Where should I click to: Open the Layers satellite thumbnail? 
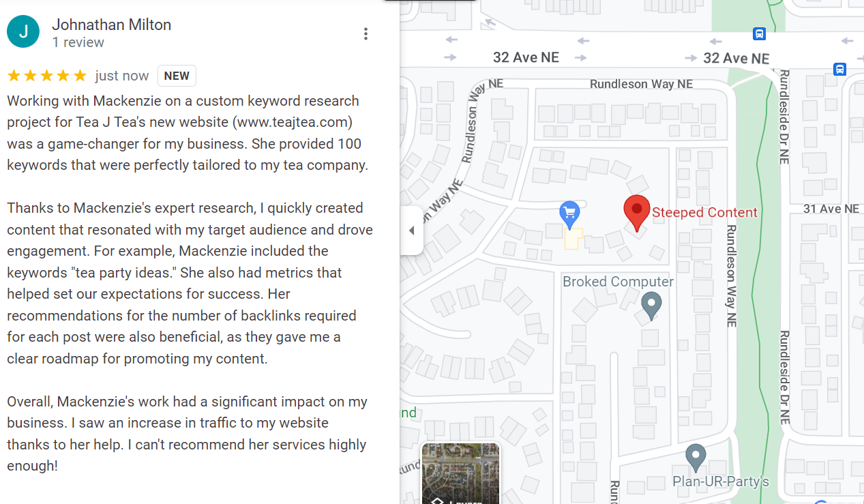(460, 474)
